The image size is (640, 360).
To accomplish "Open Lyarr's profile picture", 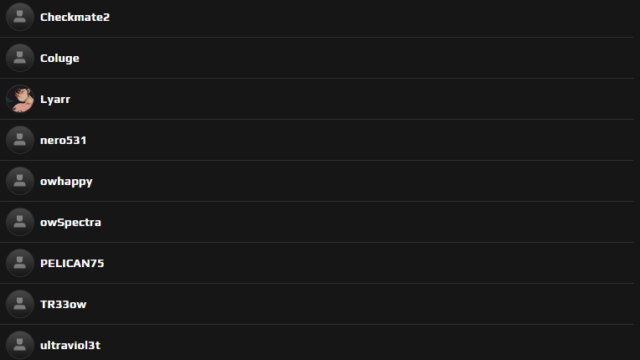I will [x=20, y=99].
